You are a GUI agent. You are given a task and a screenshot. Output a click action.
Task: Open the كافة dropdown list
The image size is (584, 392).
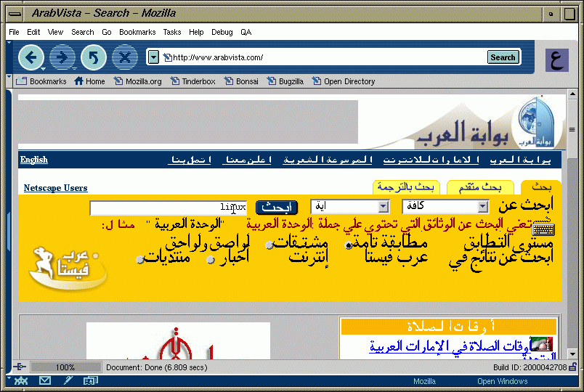[x=445, y=207]
